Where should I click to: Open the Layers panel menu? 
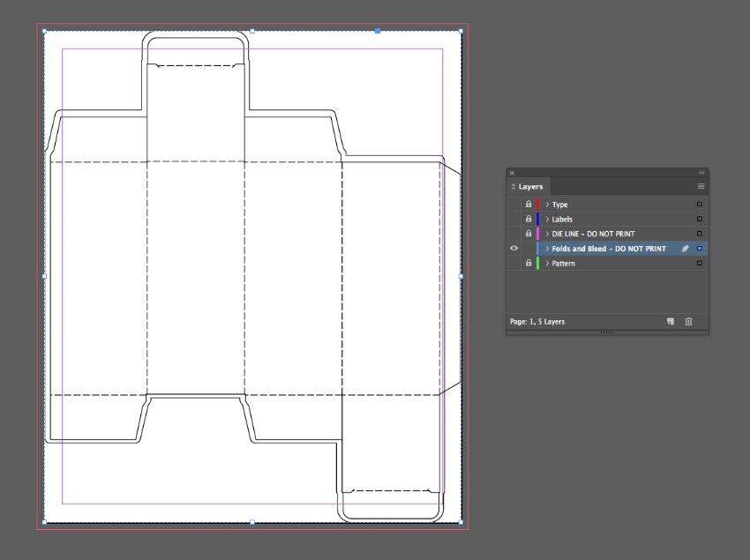(701, 187)
